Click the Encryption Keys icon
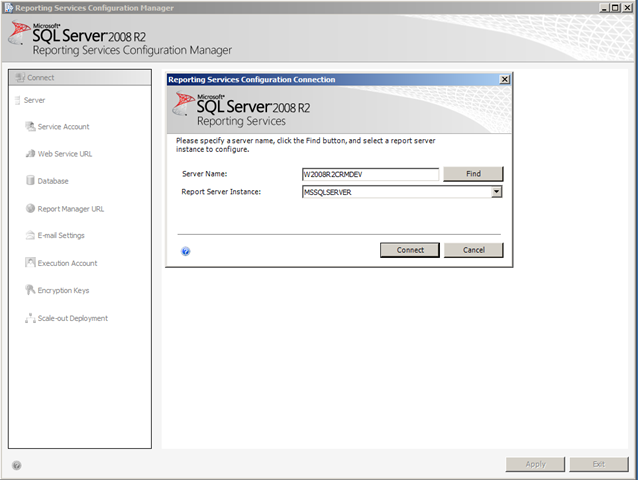Image resolution: width=638 pixels, height=480 pixels. click(30, 290)
